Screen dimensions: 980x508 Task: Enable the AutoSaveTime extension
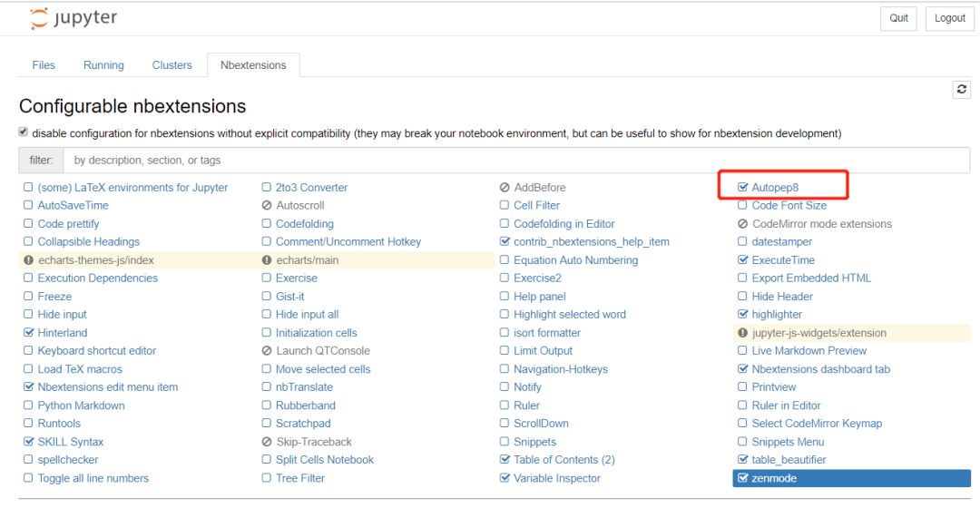pyautogui.click(x=28, y=205)
